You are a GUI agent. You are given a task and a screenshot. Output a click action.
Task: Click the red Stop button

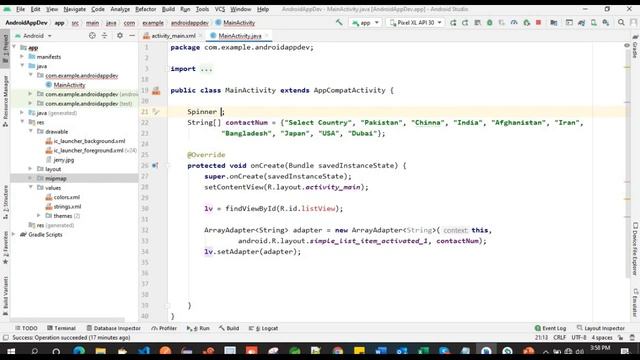pos(538,23)
